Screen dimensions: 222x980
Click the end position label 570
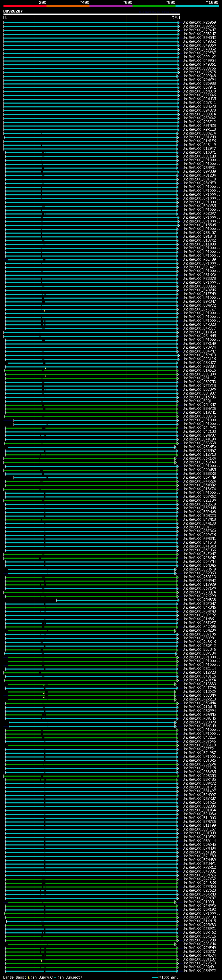(175, 17)
